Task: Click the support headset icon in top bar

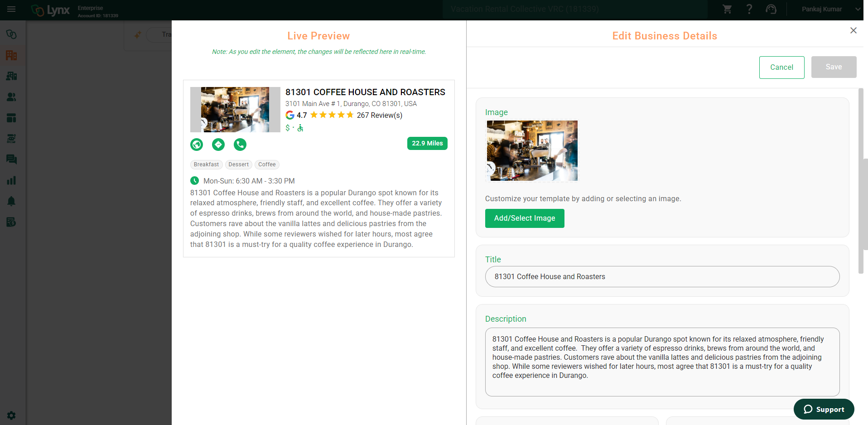Action: (x=771, y=9)
